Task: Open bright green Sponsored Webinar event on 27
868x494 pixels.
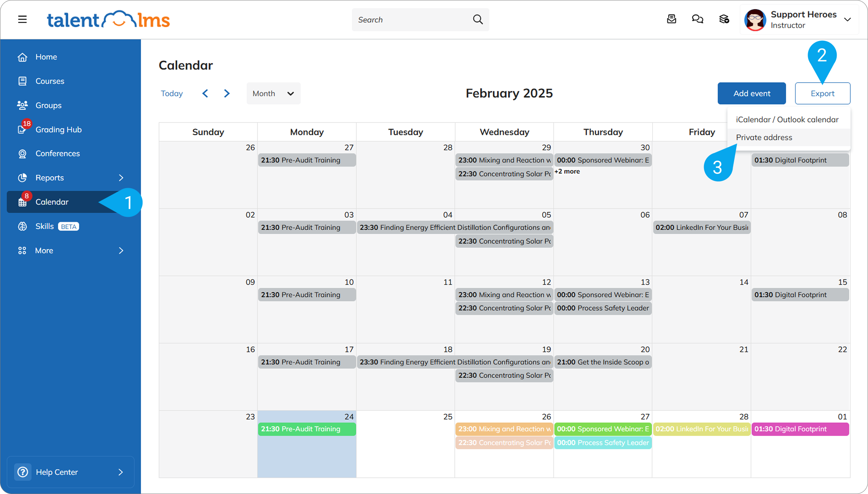Action: 603,429
